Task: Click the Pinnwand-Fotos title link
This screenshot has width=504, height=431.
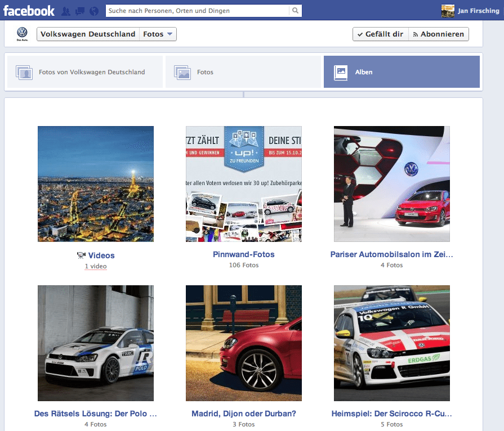Action: [244, 254]
